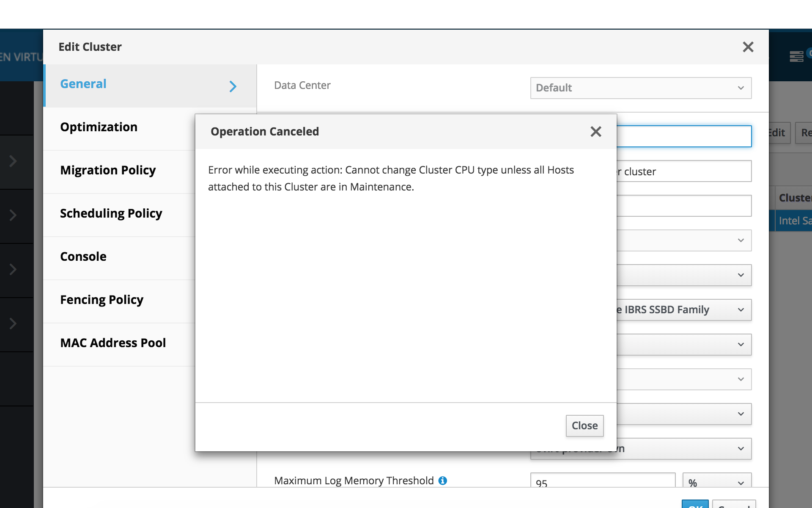Expand first sidebar chevron in dark navigation
Image resolution: width=812 pixels, height=508 pixels.
pos(13,161)
